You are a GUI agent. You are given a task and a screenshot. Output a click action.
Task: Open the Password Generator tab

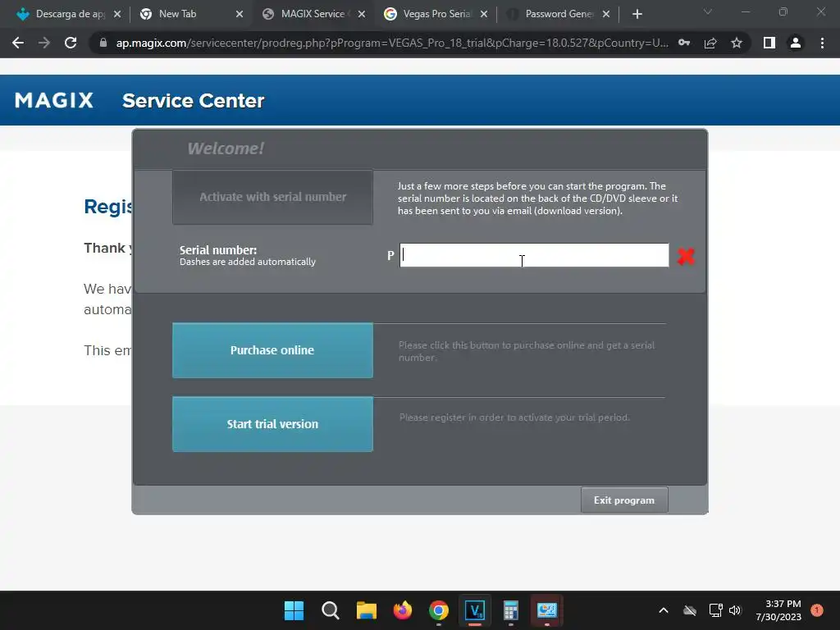pos(559,14)
